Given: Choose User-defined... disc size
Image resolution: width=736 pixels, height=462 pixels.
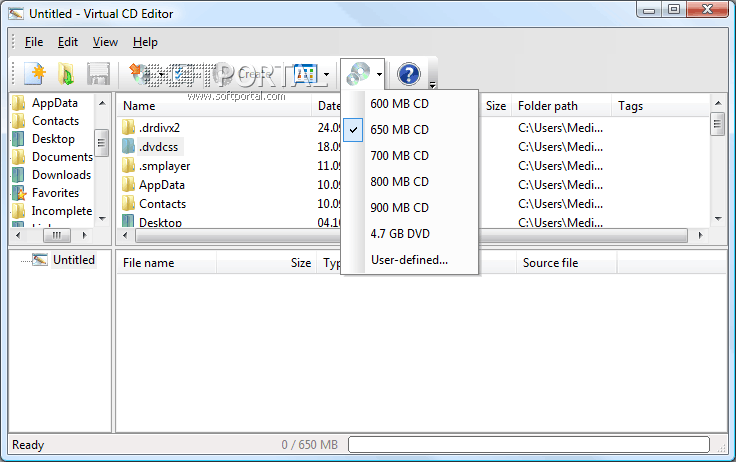Looking at the screenshot, I should click(x=409, y=260).
